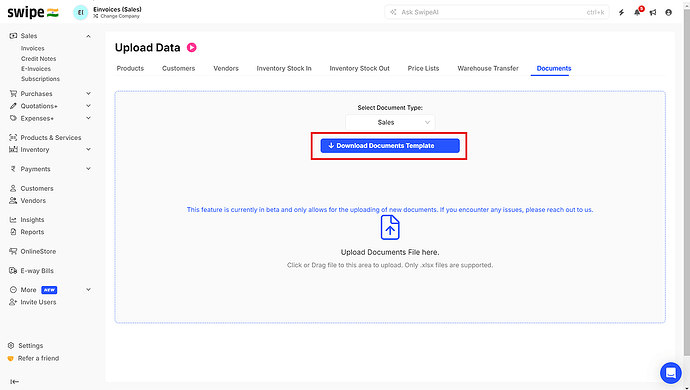Click the Upload Documents File here text

[x=390, y=252]
